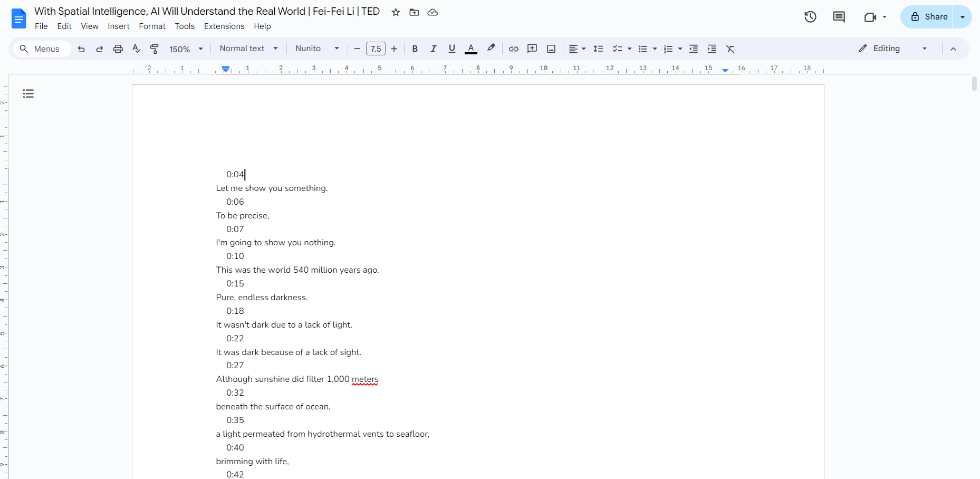Increase indent of paragraph

click(712, 49)
